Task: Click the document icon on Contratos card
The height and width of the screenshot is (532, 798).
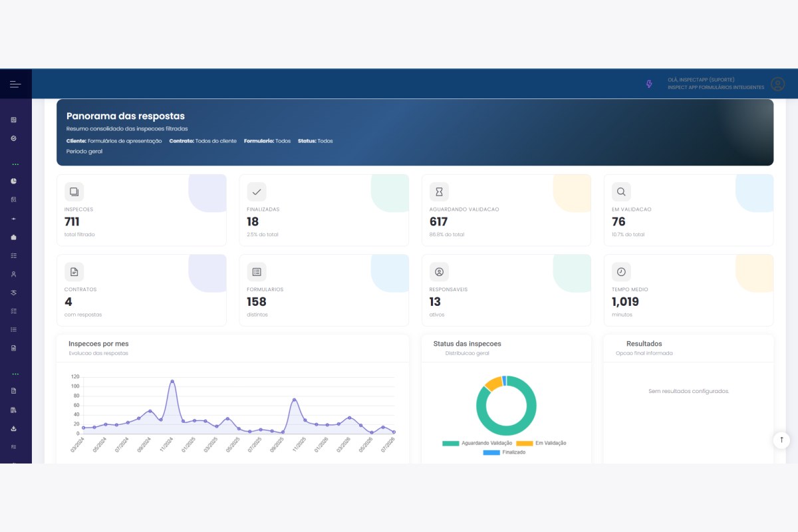Action: coord(74,271)
